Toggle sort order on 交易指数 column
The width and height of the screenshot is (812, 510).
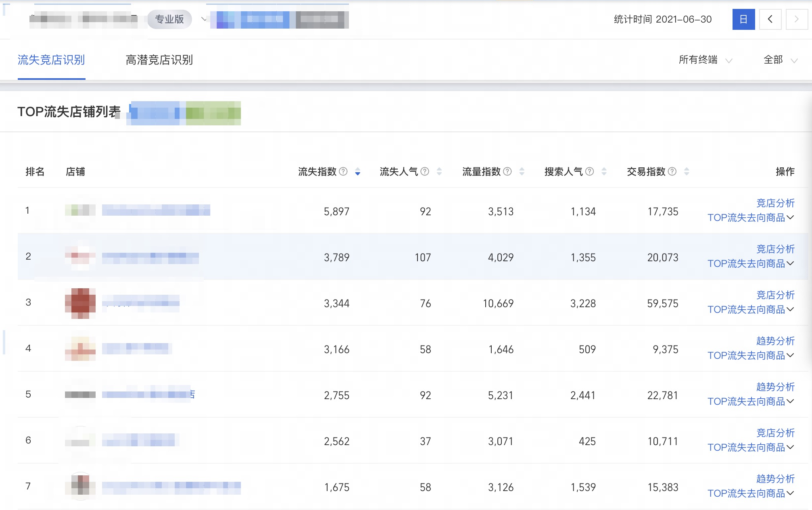click(x=686, y=171)
